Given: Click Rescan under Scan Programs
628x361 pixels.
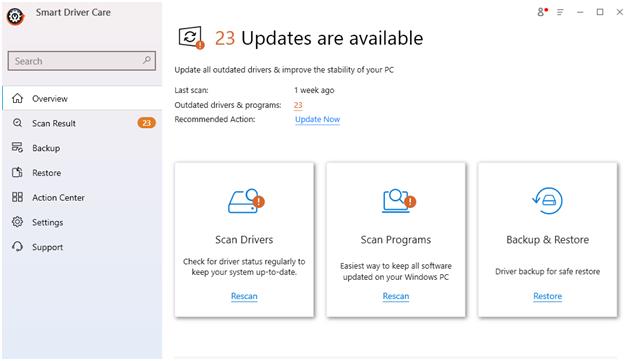Looking at the screenshot, I should pyautogui.click(x=396, y=296).
